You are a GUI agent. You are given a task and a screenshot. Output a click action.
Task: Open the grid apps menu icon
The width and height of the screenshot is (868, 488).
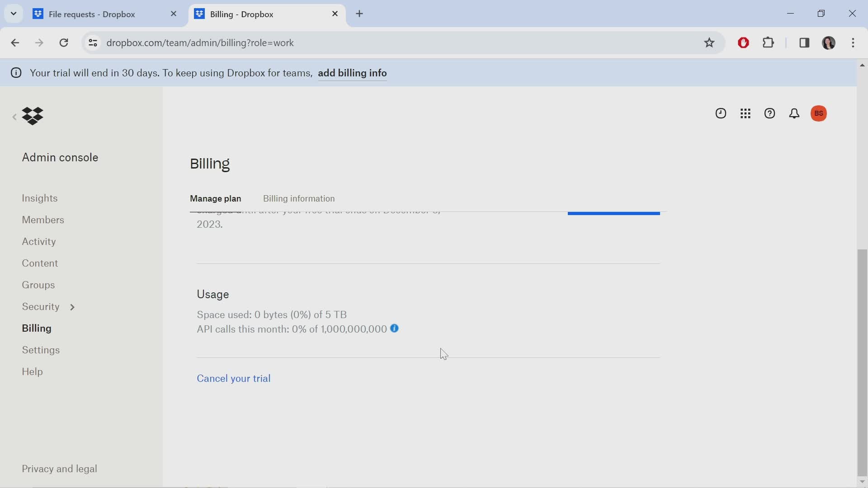(x=745, y=113)
